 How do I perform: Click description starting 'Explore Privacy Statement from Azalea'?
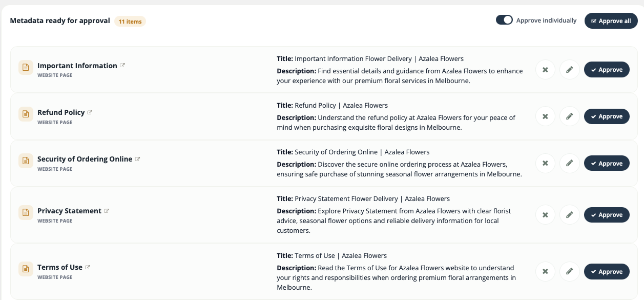(394, 221)
